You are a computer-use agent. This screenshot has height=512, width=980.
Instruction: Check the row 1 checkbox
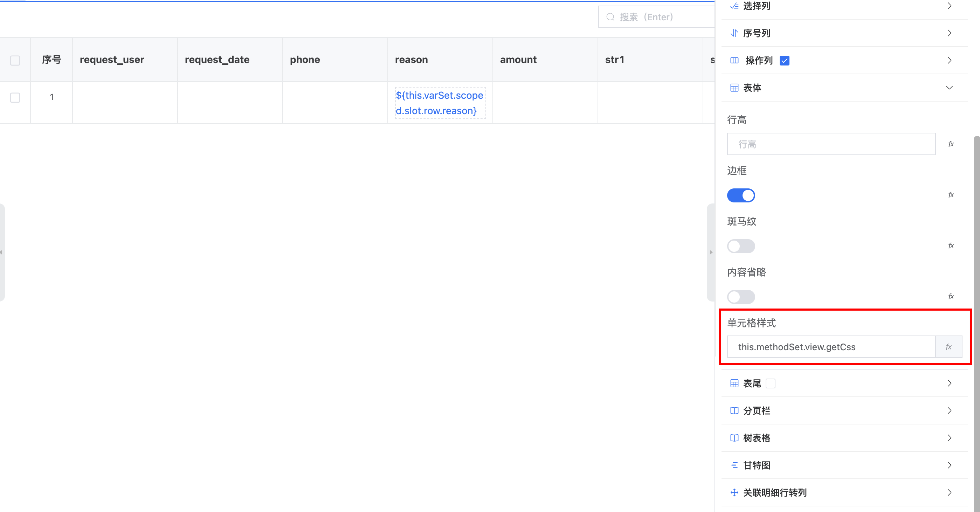tap(15, 97)
